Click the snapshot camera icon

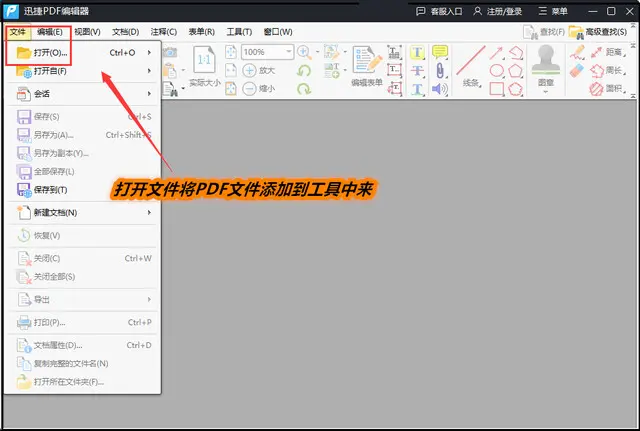coord(170,52)
